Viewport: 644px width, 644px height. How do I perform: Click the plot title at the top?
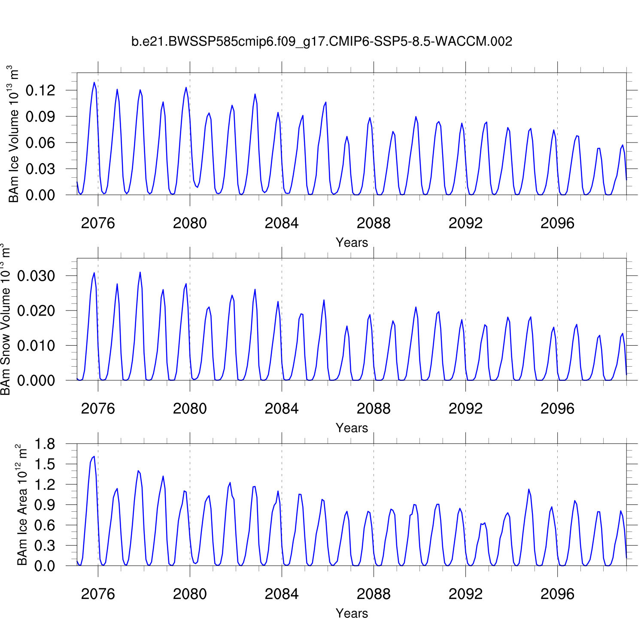(322, 42)
